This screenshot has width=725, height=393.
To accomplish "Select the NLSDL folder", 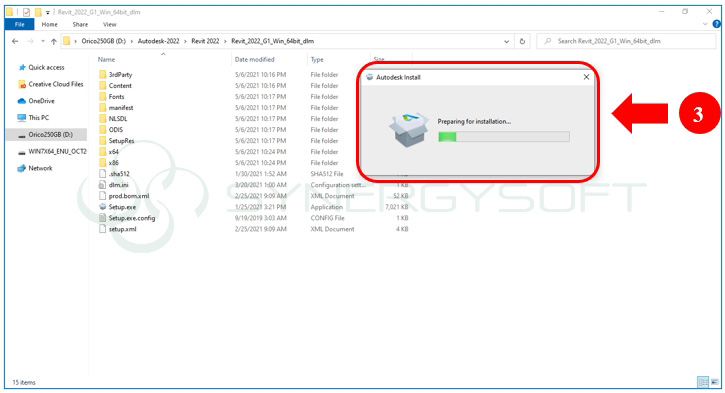I will click(113, 118).
